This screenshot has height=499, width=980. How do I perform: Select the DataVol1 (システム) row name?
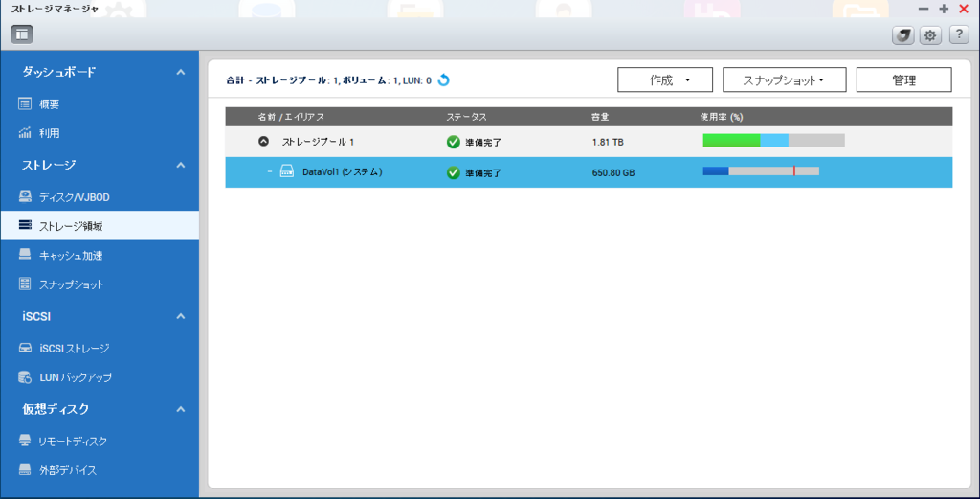click(x=342, y=172)
